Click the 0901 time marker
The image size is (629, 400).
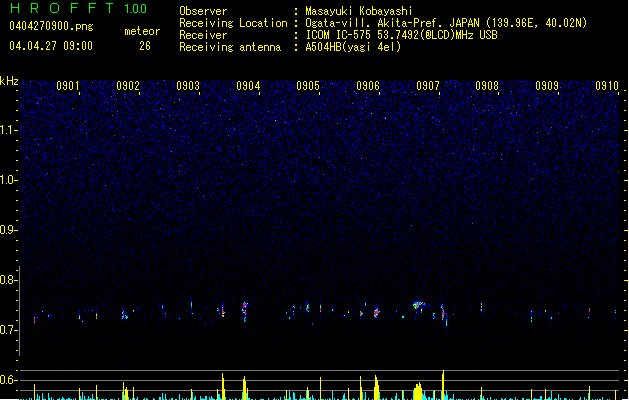coord(67,86)
